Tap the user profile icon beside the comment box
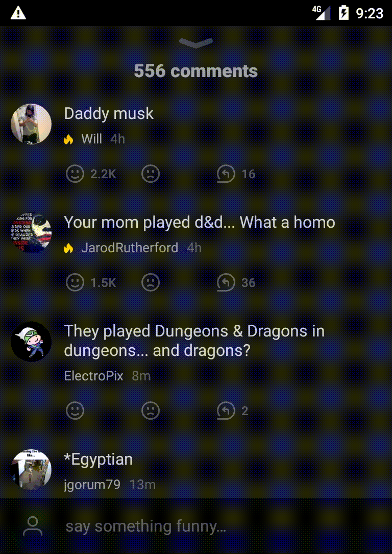392x554 pixels. point(33,526)
